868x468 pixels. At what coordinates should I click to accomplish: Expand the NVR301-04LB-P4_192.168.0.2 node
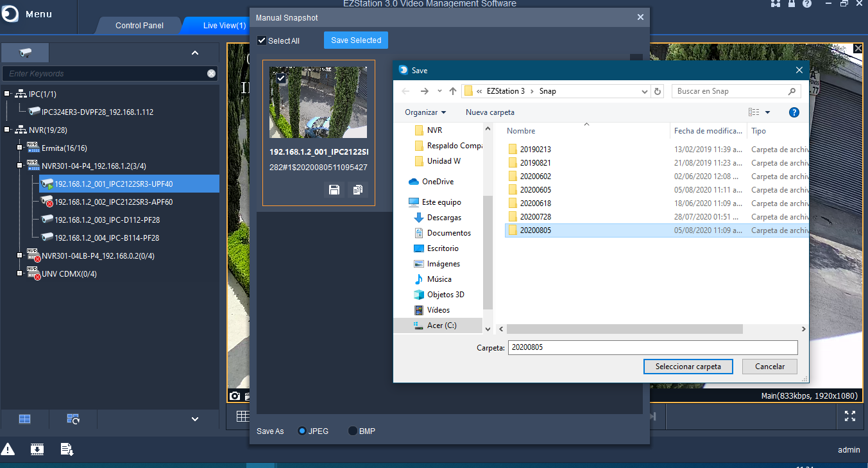[x=20, y=256]
